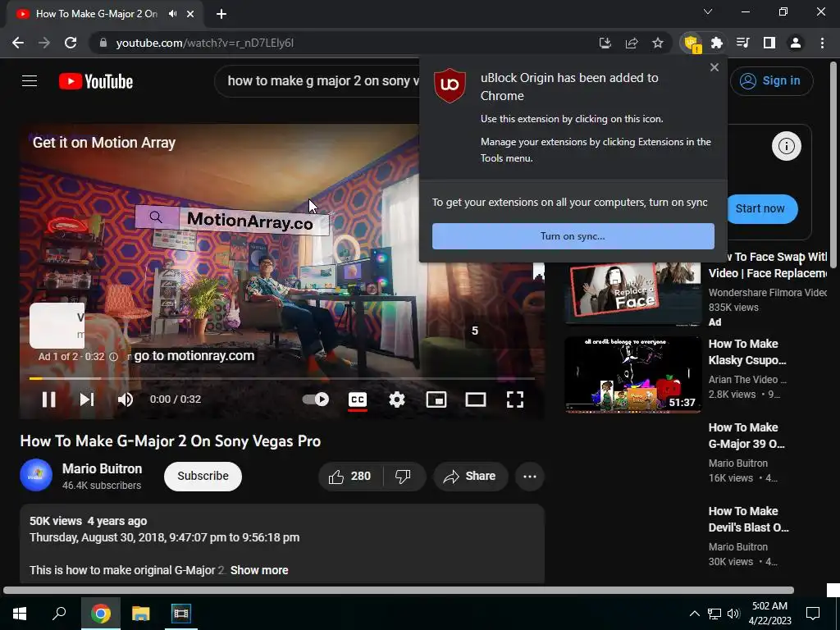Screen dimensions: 840x630
Task: Open more actions three-dot button
Action: [530, 477]
